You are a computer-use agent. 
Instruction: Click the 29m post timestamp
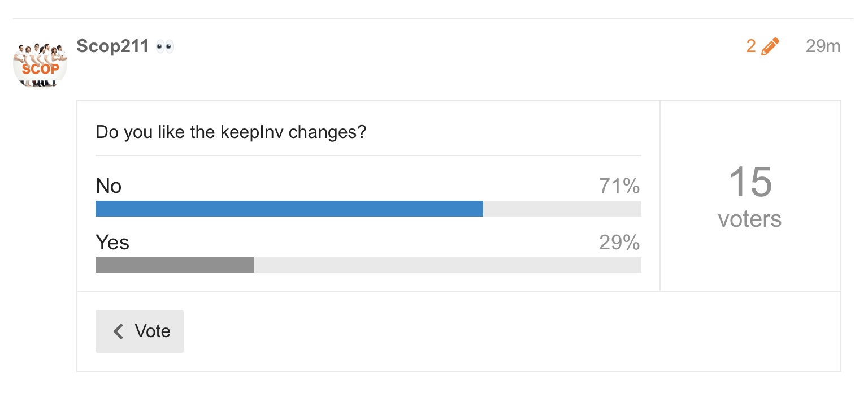pos(823,46)
